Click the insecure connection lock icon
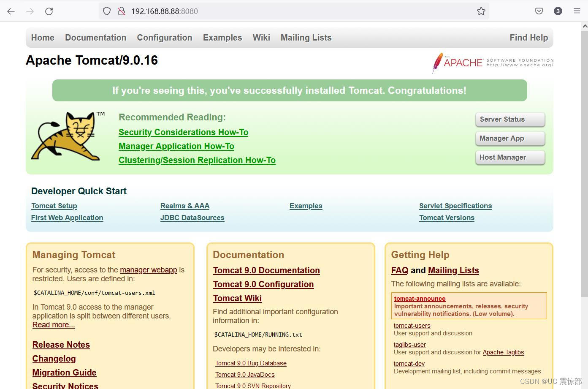The image size is (588, 389). click(122, 11)
